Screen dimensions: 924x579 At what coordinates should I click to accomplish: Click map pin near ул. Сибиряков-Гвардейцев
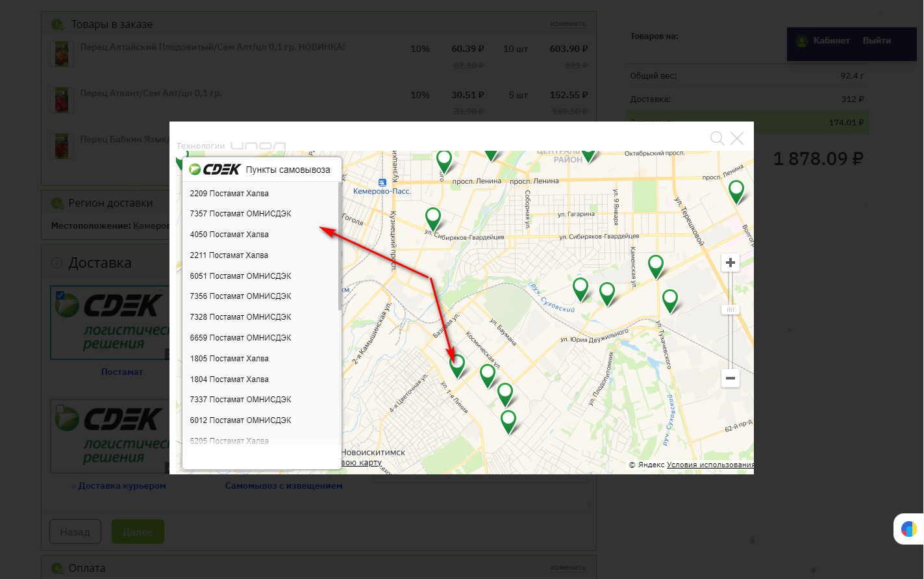coord(433,217)
